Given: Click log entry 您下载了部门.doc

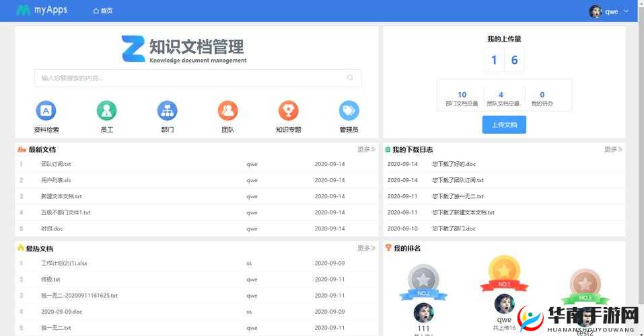Looking at the screenshot, I should (x=454, y=228).
